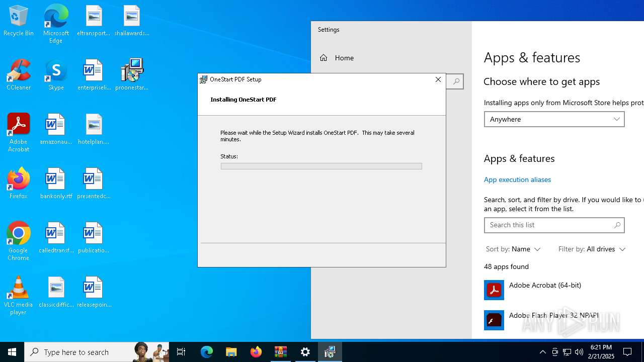Screen dimensions: 644x362
Task: Open Firefox desktop shortcut
Action: point(19,184)
